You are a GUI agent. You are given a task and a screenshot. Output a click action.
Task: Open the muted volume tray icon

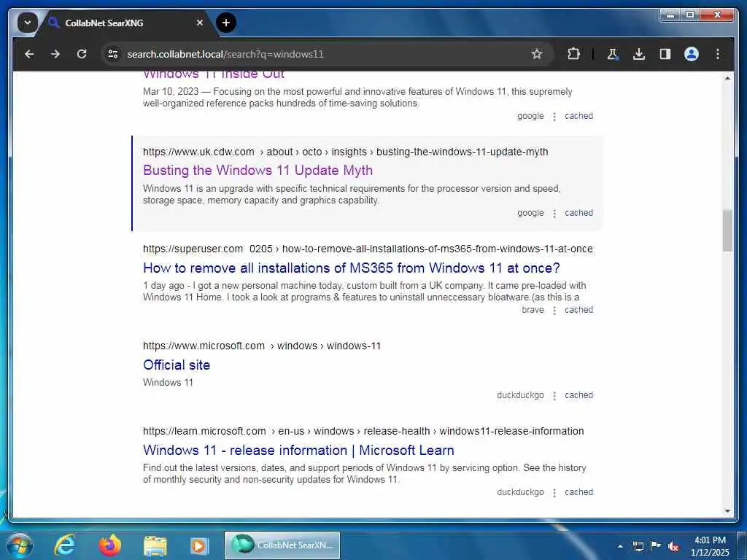pos(673,547)
